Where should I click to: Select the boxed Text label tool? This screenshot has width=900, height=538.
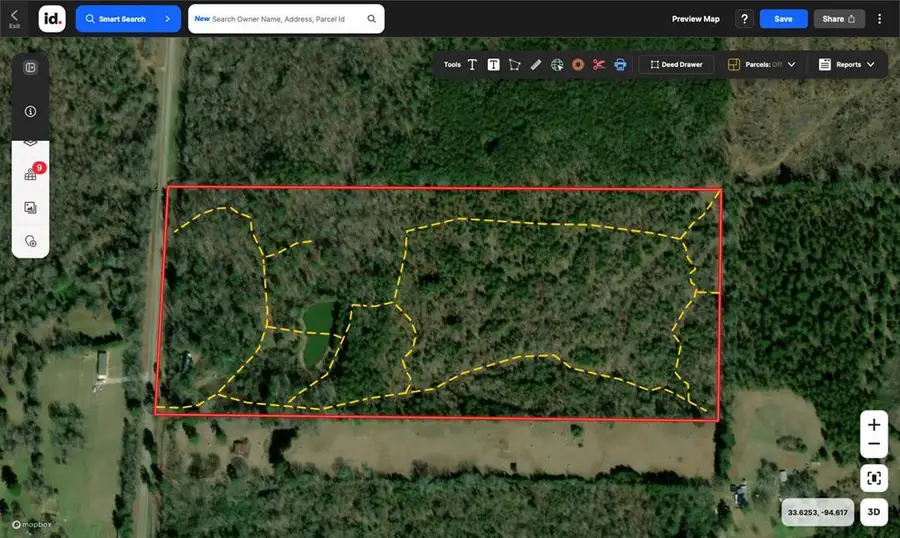[x=493, y=65]
